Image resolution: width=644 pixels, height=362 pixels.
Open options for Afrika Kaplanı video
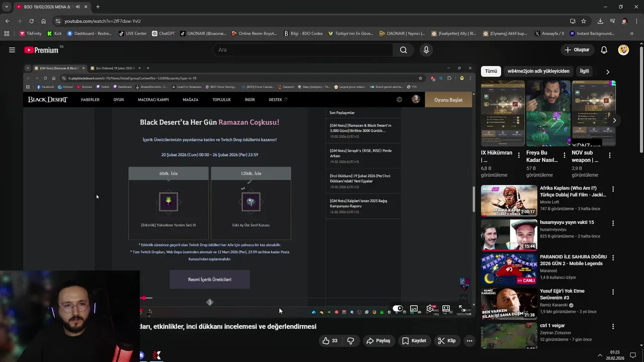(x=613, y=189)
